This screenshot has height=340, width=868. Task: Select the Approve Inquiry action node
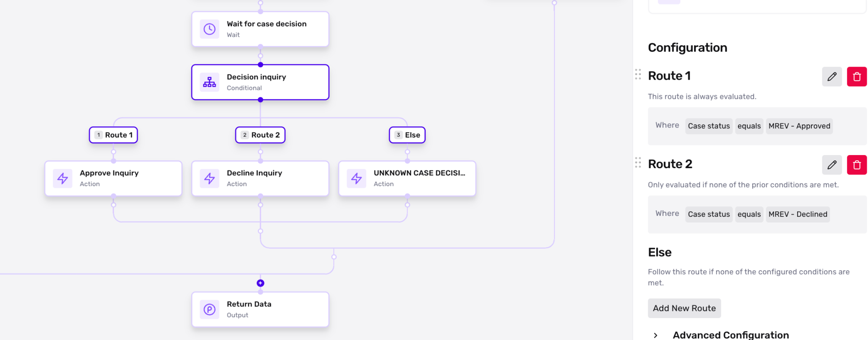coord(113,178)
